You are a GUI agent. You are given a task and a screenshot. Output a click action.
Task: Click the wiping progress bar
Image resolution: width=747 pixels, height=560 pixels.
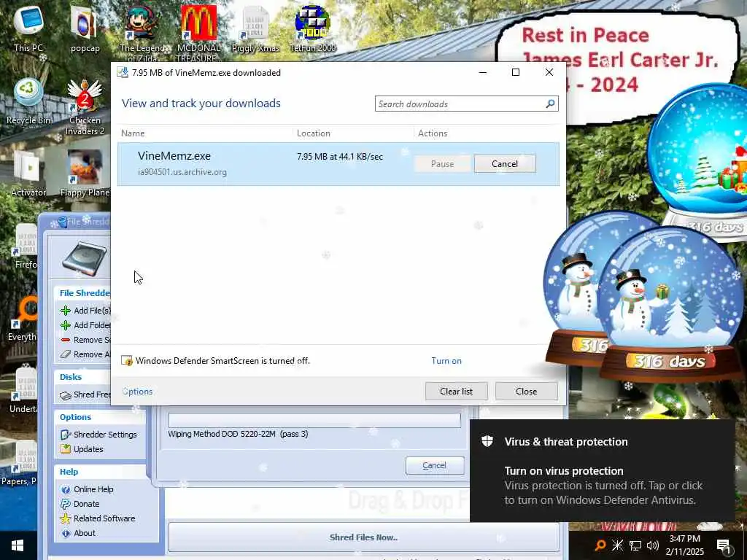pyautogui.click(x=314, y=419)
